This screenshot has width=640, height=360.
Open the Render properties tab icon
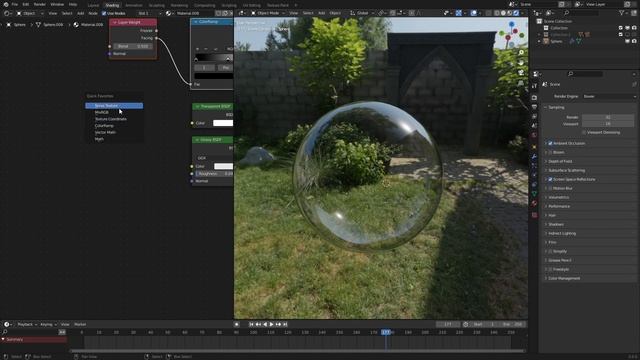click(x=534, y=98)
